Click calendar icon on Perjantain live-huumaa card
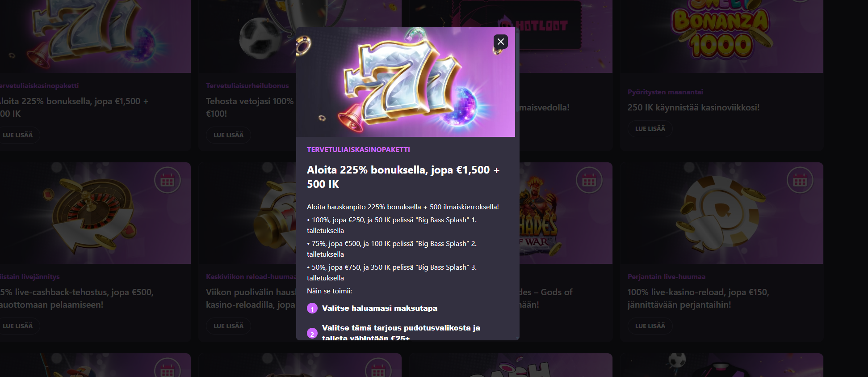 pos(800,180)
